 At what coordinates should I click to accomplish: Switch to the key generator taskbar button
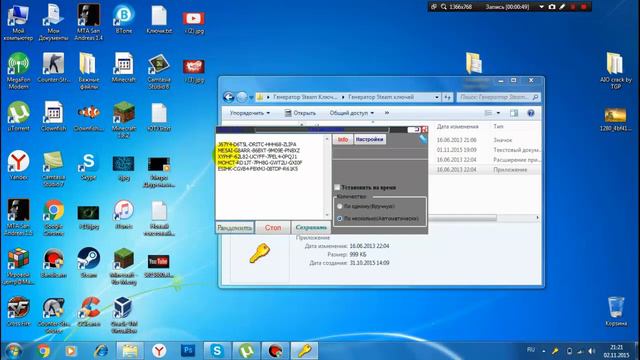304,351
